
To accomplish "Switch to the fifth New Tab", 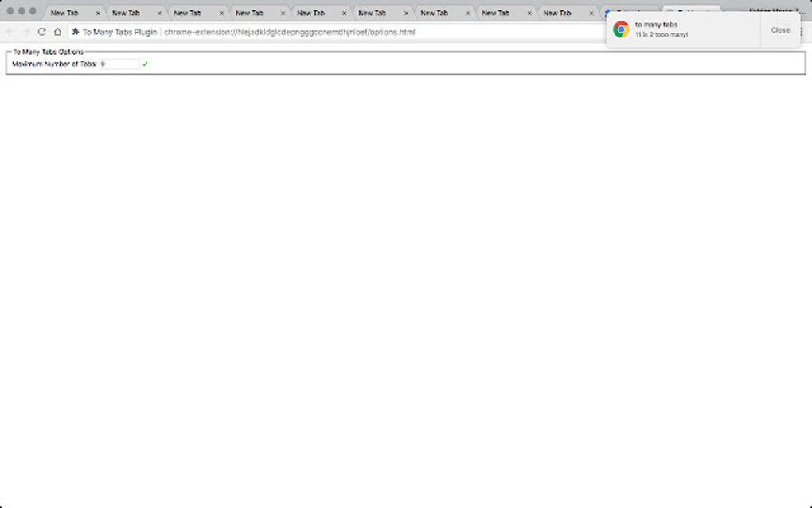I will [x=311, y=13].
